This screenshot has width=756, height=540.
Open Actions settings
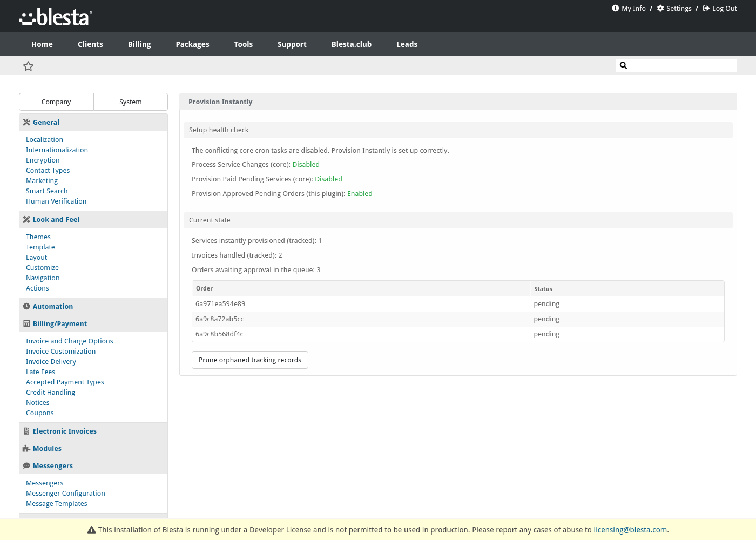click(x=37, y=288)
